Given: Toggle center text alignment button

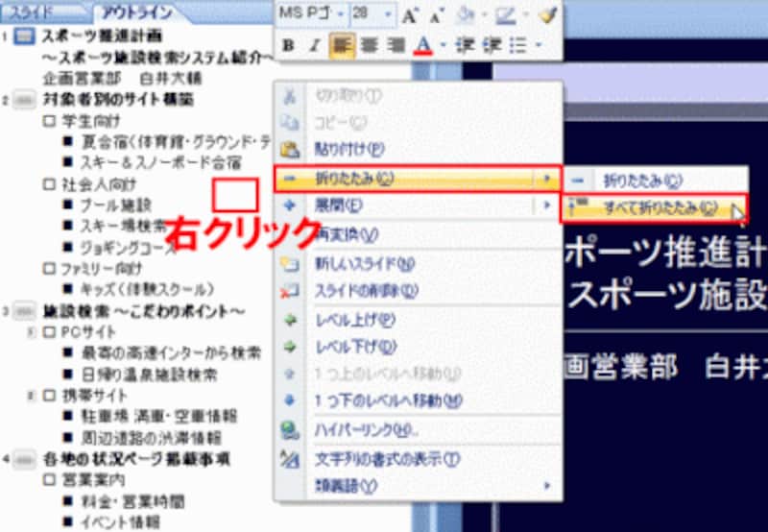Looking at the screenshot, I should [369, 45].
